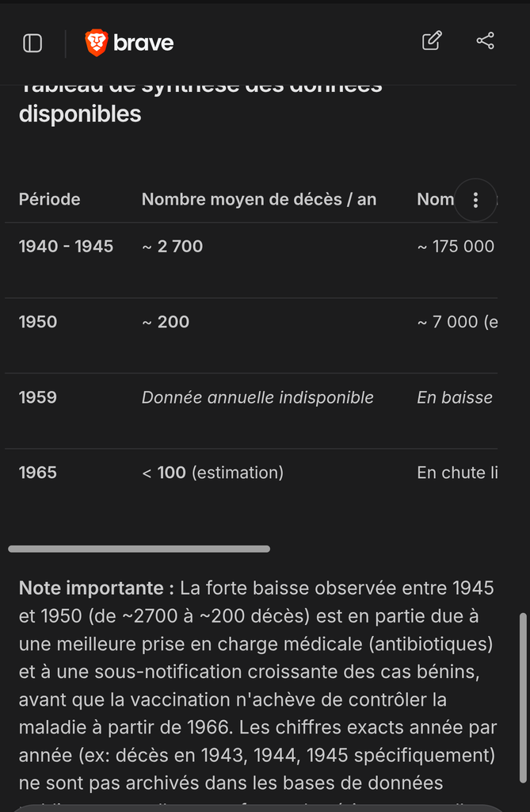530x812 pixels.
Task: Click the < 100 (estimation) cell
Action: point(213,473)
